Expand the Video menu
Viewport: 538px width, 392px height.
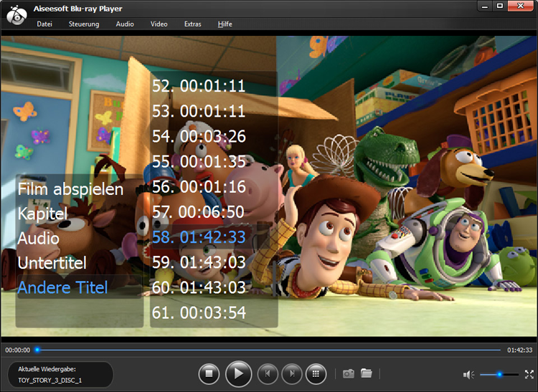[x=159, y=24]
